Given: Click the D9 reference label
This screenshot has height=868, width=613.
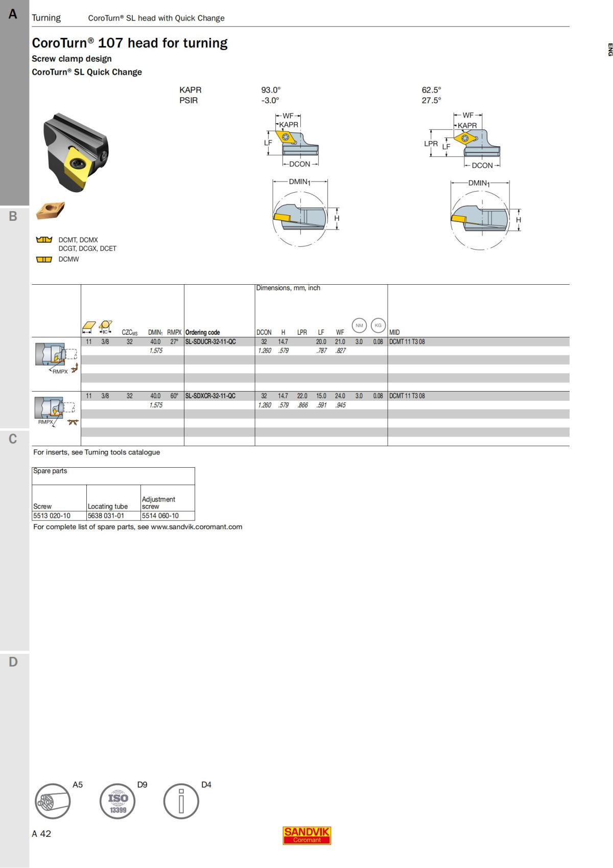Looking at the screenshot, I should click(x=142, y=784).
